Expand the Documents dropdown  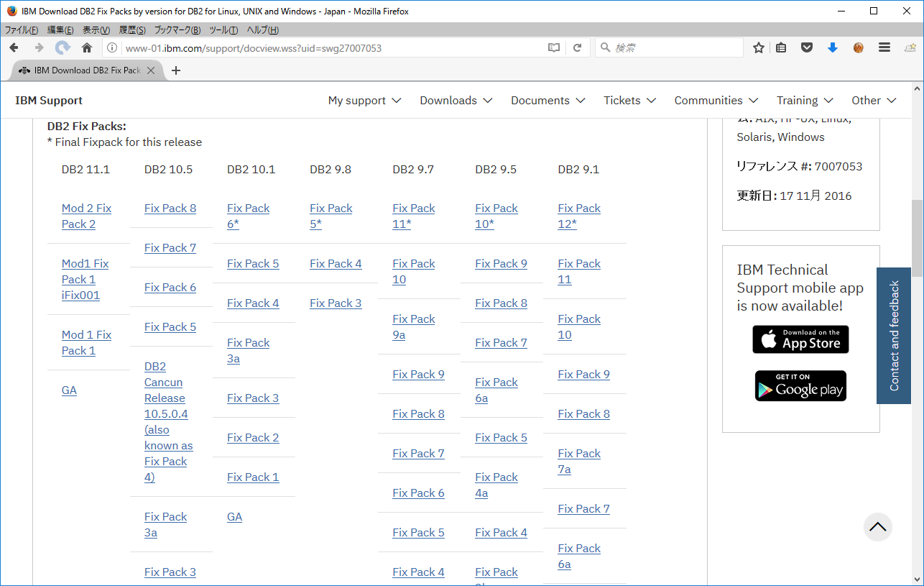click(548, 101)
